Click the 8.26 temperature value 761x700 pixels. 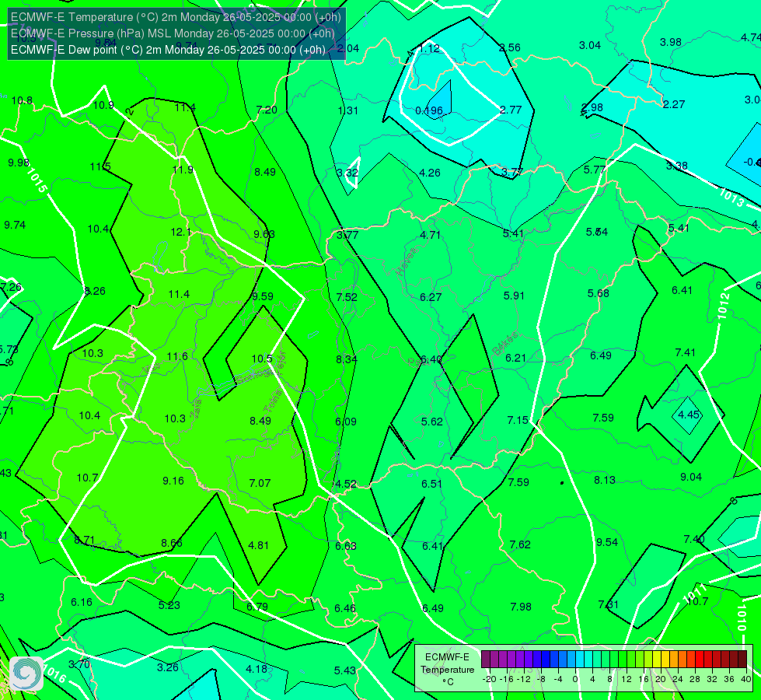[95, 292]
